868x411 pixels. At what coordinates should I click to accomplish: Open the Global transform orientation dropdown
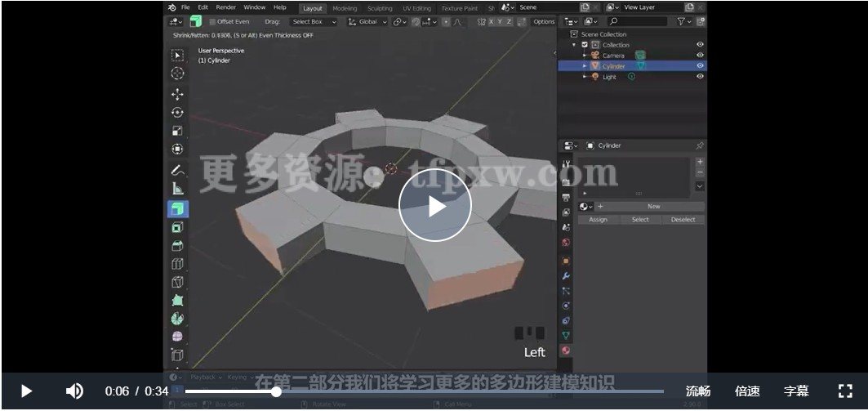367,21
